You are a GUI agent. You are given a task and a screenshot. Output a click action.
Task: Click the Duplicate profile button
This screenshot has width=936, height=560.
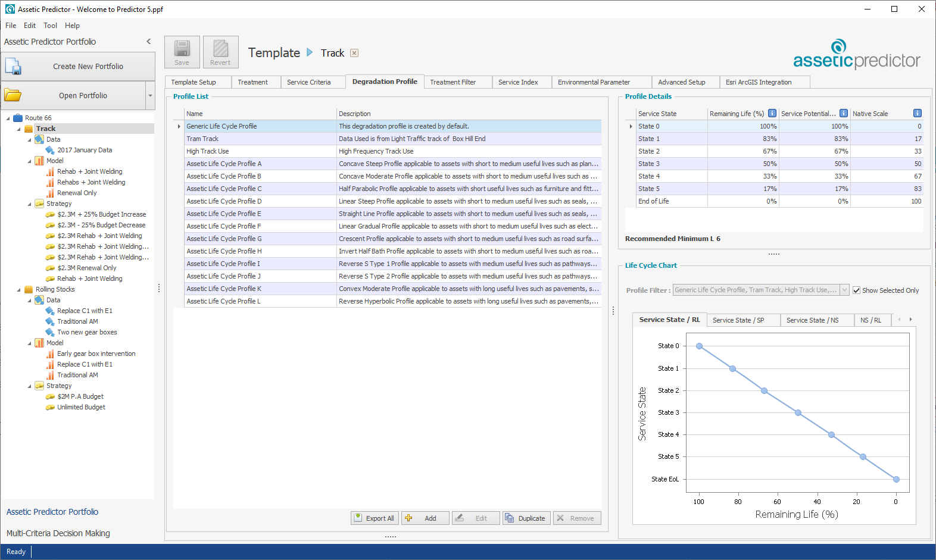(526, 518)
